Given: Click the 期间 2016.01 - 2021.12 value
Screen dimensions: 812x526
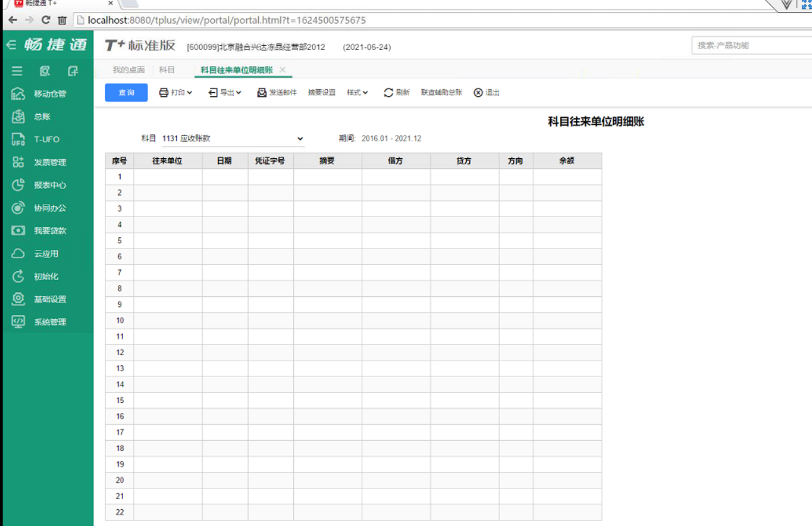Looking at the screenshot, I should (x=391, y=138).
